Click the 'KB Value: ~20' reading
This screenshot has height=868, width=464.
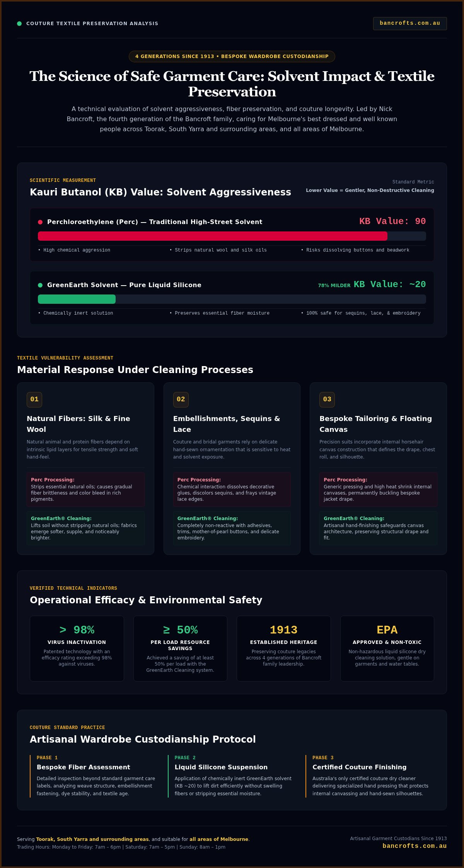pos(390,284)
